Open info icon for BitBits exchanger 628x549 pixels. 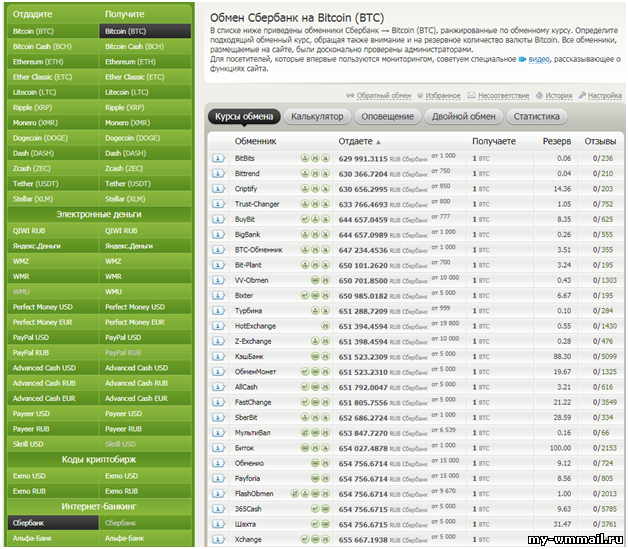click(x=218, y=158)
